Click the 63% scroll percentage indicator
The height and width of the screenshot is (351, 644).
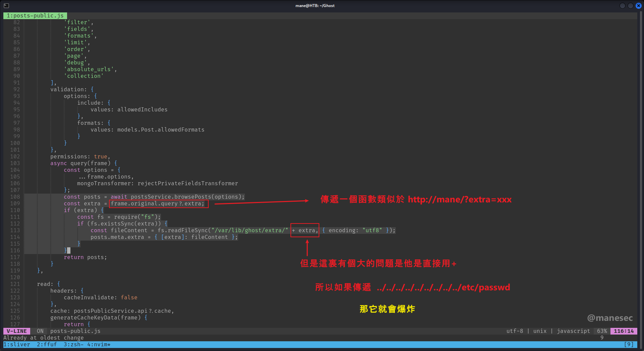click(x=602, y=331)
